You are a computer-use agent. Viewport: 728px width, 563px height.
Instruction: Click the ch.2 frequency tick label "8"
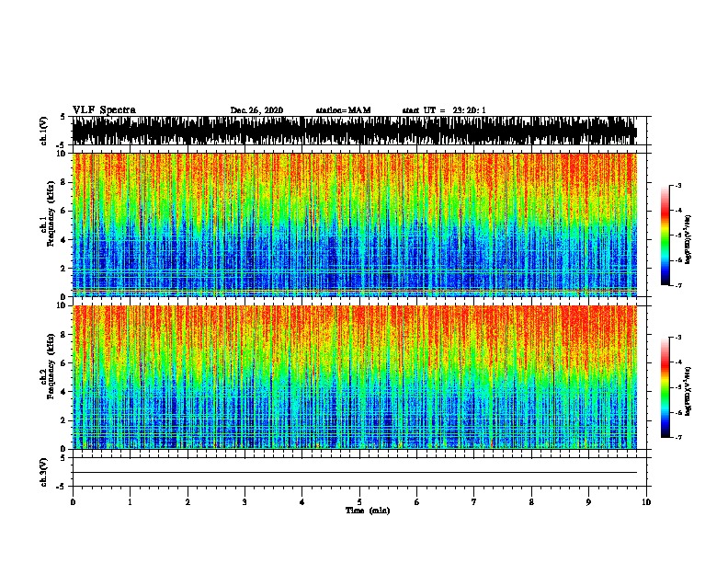point(63,335)
